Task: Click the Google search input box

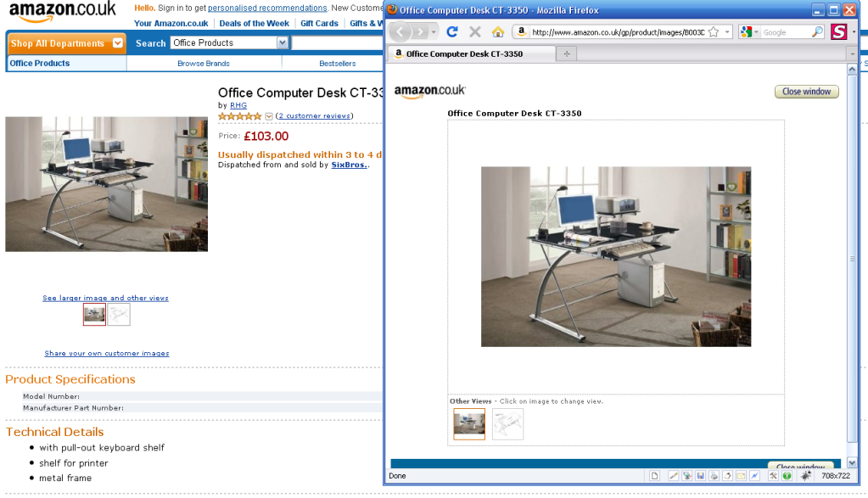Action: pos(785,32)
